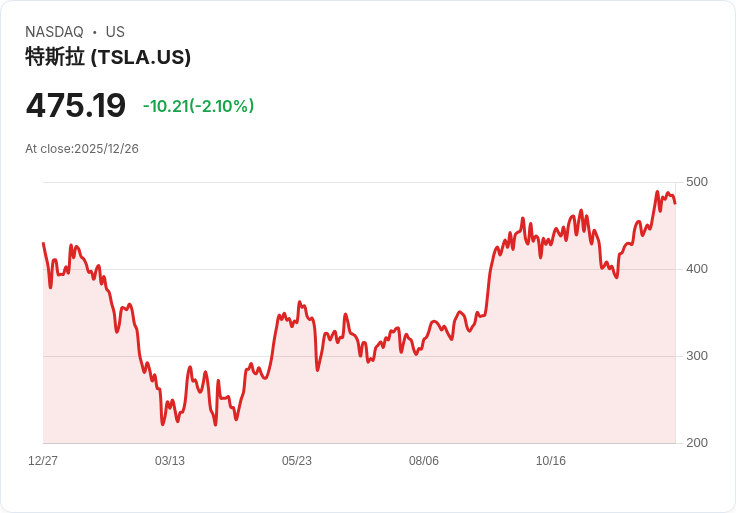This screenshot has width=736, height=513.
Task: Select the 03/13 date on the x-axis
Action: [170, 461]
